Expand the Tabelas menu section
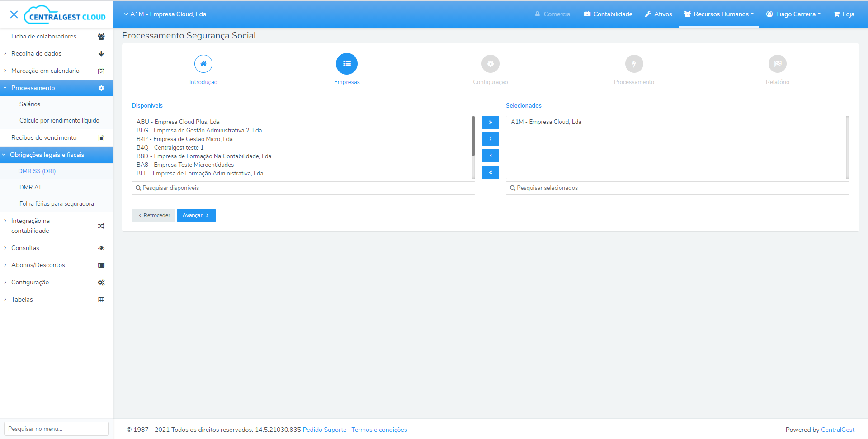This screenshot has height=439, width=868. point(22,299)
